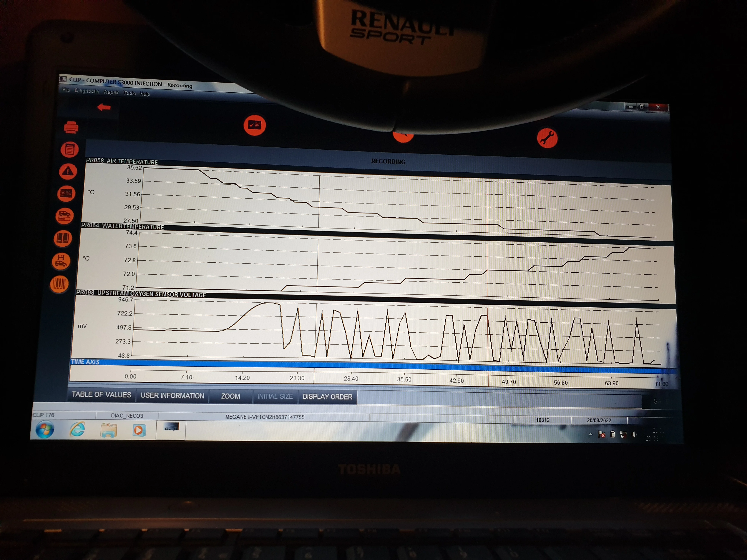This screenshot has width=747, height=560.
Task: Open the document report sidebar icon
Action: (x=69, y=149)
